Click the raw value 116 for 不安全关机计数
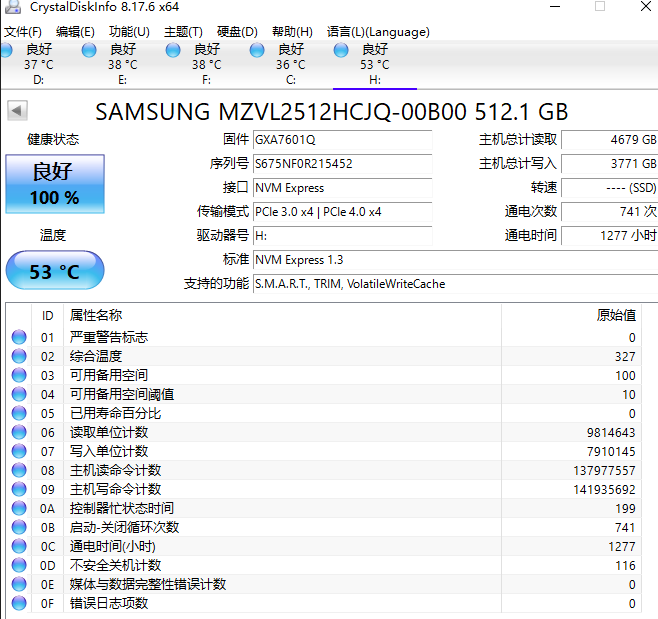Image resolution: width=658 pixels, height=619 pixels. point(625,565)
